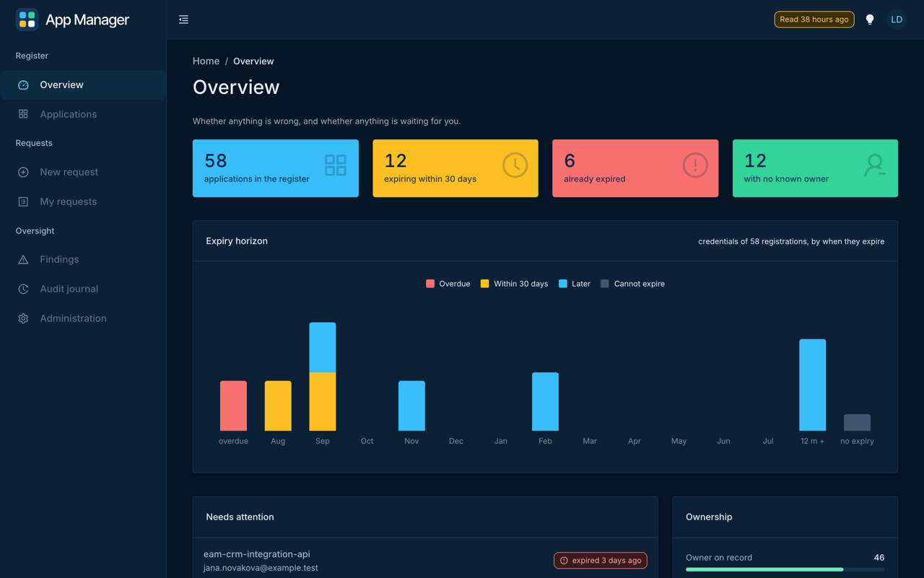The height and width of the screenshot is (578, 924).
Task: Click the My requests list icon
Action: click(23, 202)
